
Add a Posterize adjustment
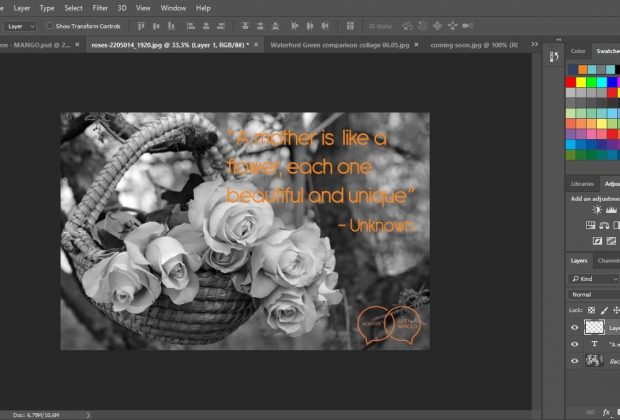click(x=611, y=240)
